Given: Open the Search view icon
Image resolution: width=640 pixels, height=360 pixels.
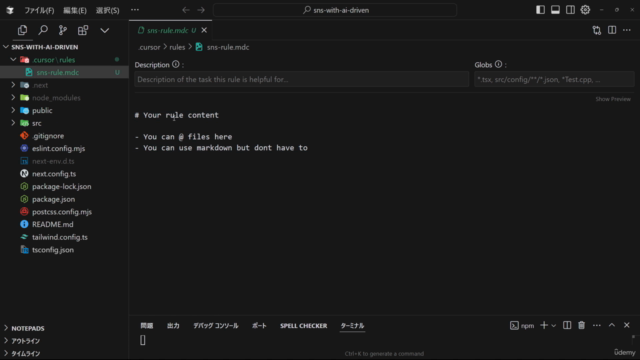Looking at the screenshot, I should 43,30.
